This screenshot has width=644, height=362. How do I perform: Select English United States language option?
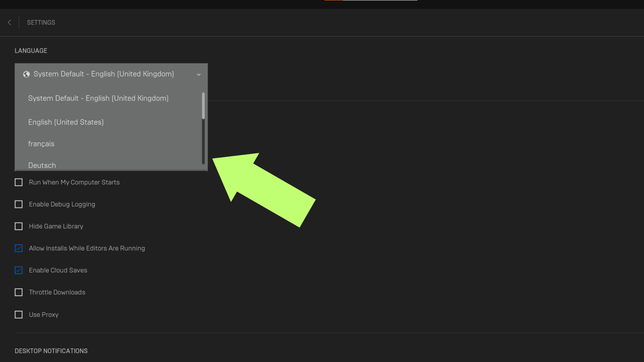(66, 122)
